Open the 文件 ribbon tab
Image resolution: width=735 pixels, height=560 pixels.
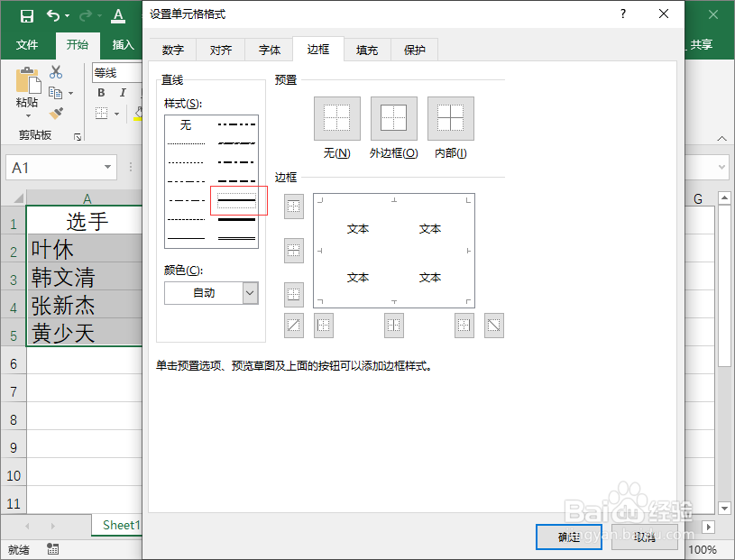coord(27,44)
